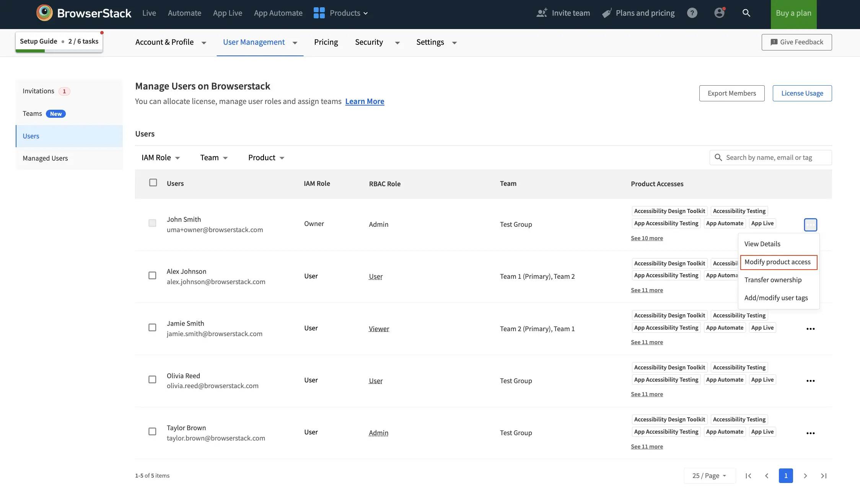Open the Plans and pricing icon
Screen dimensions: 860x504
tap(606, 13)
